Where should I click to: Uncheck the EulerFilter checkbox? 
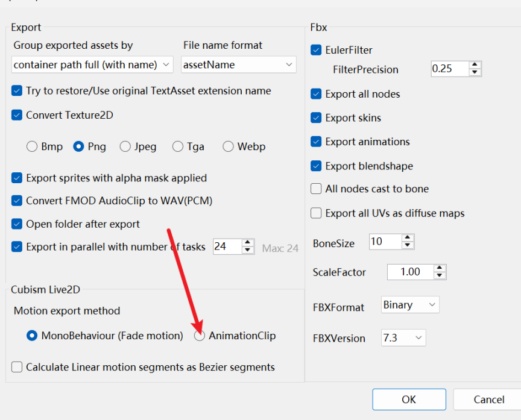(316, 50)
